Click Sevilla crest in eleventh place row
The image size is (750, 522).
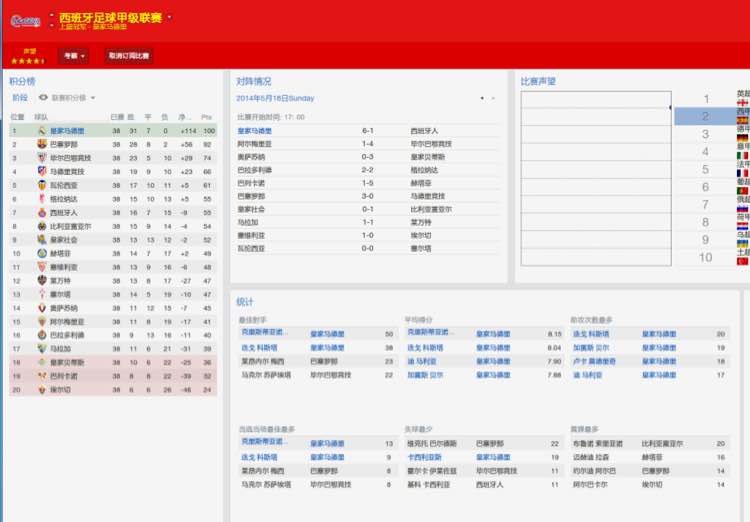coord(42,267)
